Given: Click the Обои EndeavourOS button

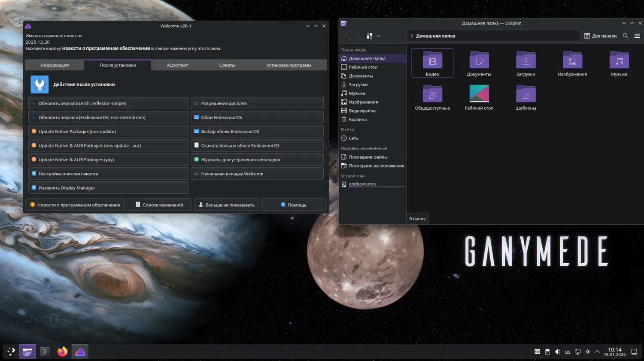Looking at the screenshot, I should coord(257,117).
